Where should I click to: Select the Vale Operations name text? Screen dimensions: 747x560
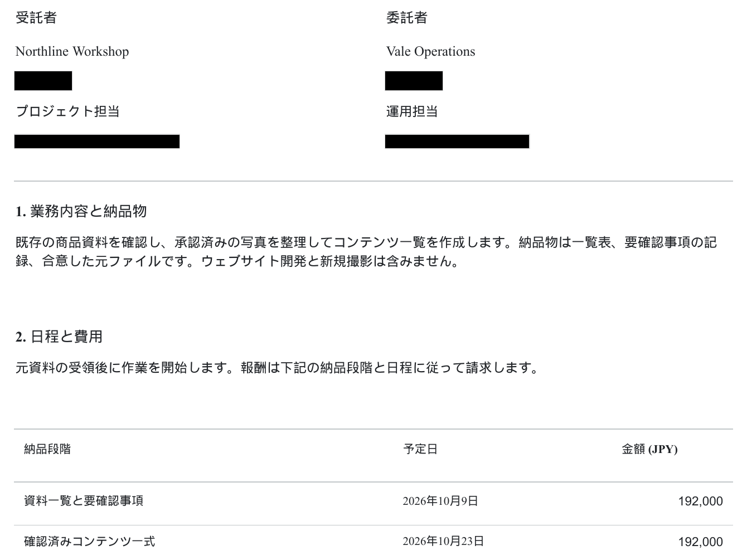(x=431, y=51)
